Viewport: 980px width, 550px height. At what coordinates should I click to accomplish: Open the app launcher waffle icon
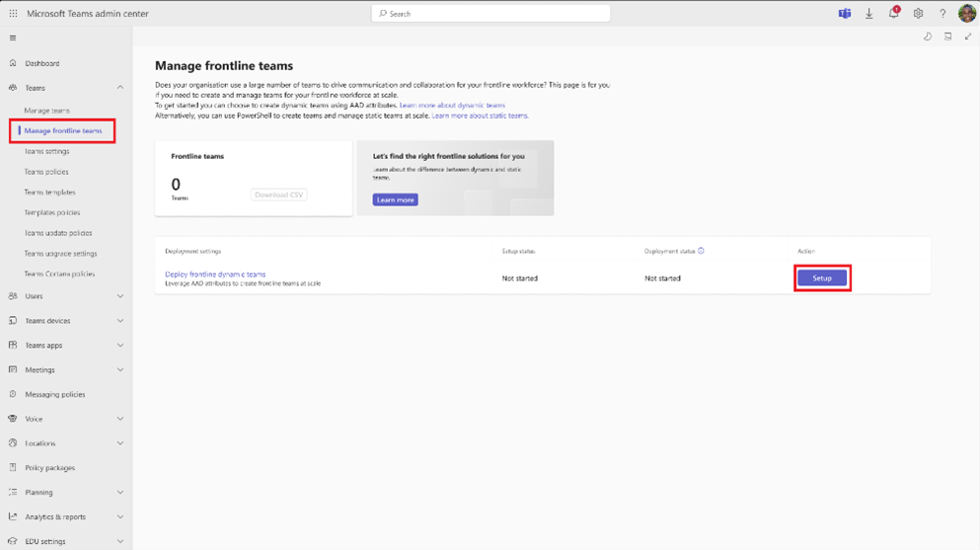[x=13, y=13]
